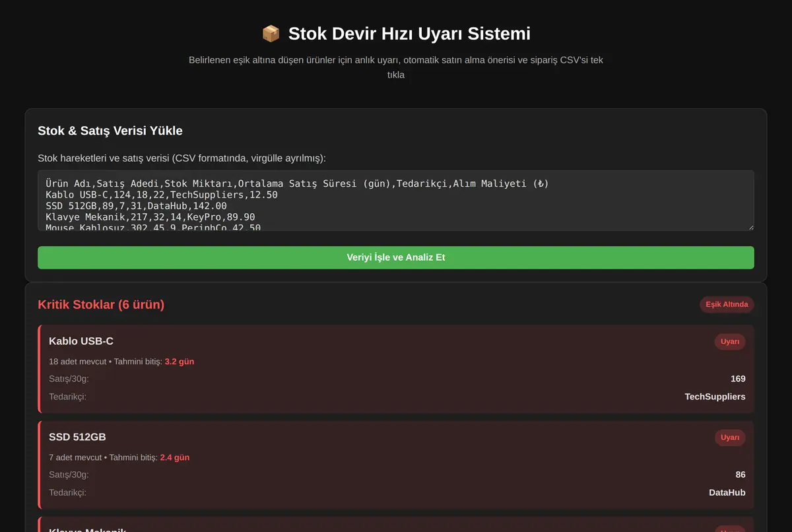The image size is (792, 532).
Task: Click the Stok Devir Hızı Uyarı Sistemi heading
Action: (x=409, y=34)
